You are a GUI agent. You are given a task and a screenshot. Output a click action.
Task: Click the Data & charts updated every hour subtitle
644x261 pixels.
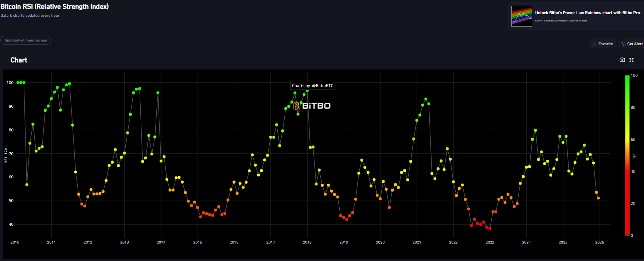click(30, 16)
